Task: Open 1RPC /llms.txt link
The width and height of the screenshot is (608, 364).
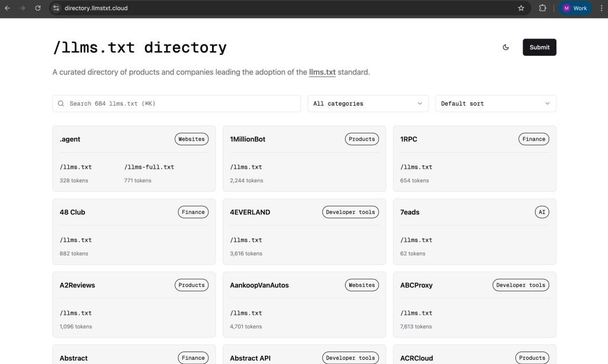Action: (x=416, y=167)
